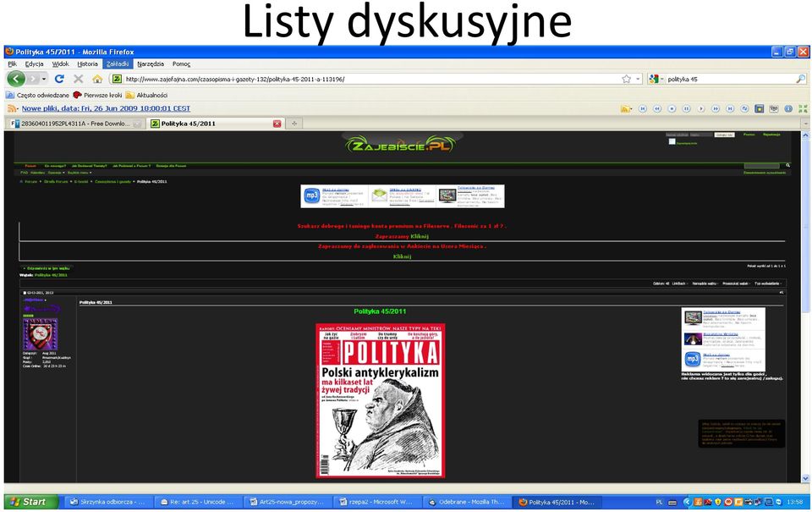Click the forum search magnifier icon
This screenshot has height=512, width=812.
click(x=787, y=165)
